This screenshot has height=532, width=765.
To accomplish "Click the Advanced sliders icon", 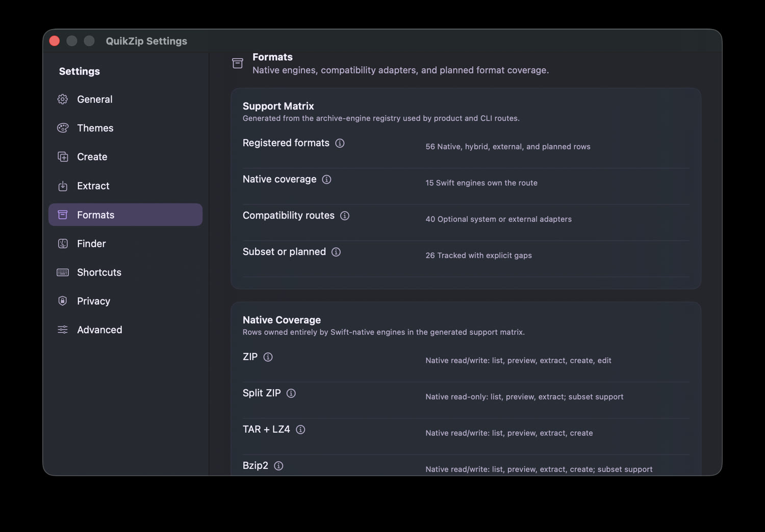I will pos(63,330).
